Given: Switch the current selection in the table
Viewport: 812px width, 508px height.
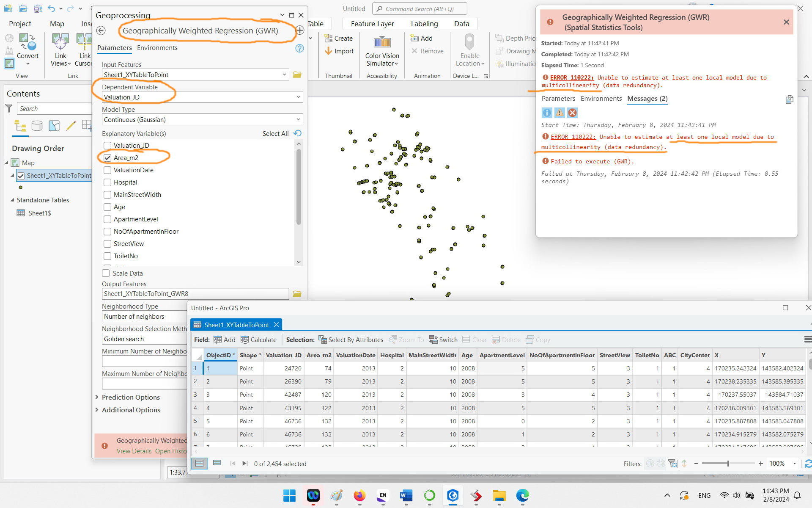Looking at the screenshot, I should click(x=443, y=340).
